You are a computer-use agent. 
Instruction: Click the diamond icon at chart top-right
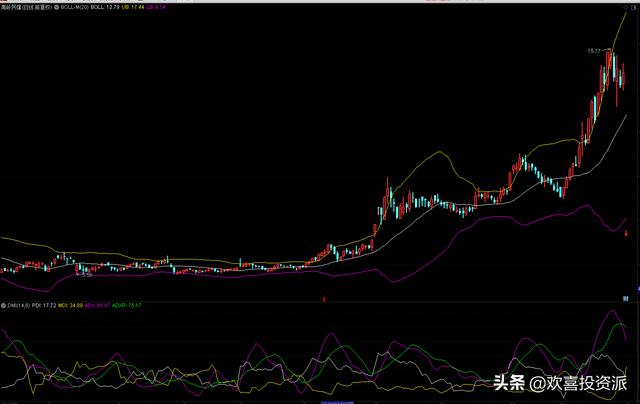coord(626,7)
